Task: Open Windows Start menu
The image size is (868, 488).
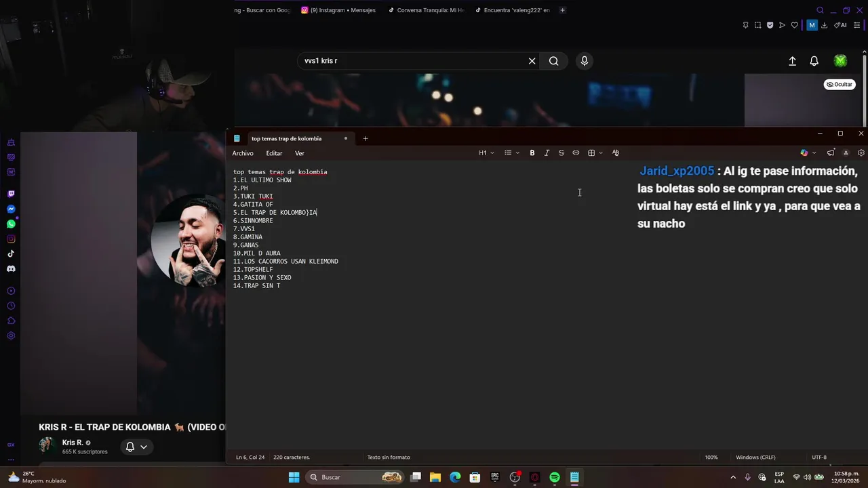Action: 294,477
